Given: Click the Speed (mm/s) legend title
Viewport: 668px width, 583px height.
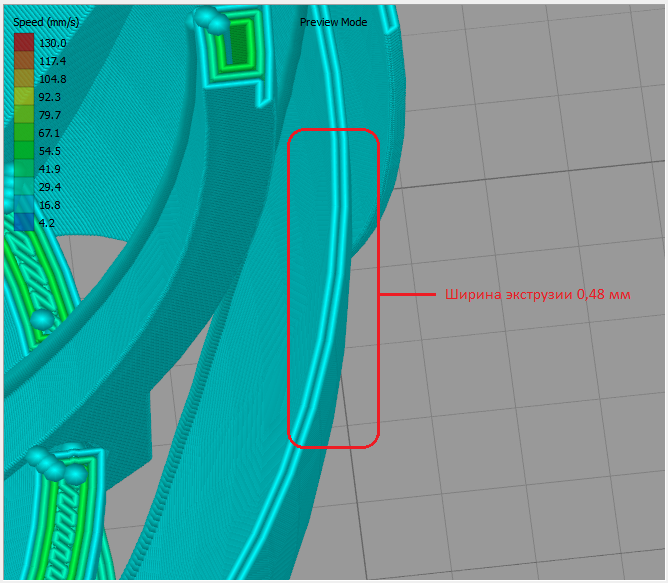Looking at the screenshot, I should pyautogui.click(x=46, y=22).
